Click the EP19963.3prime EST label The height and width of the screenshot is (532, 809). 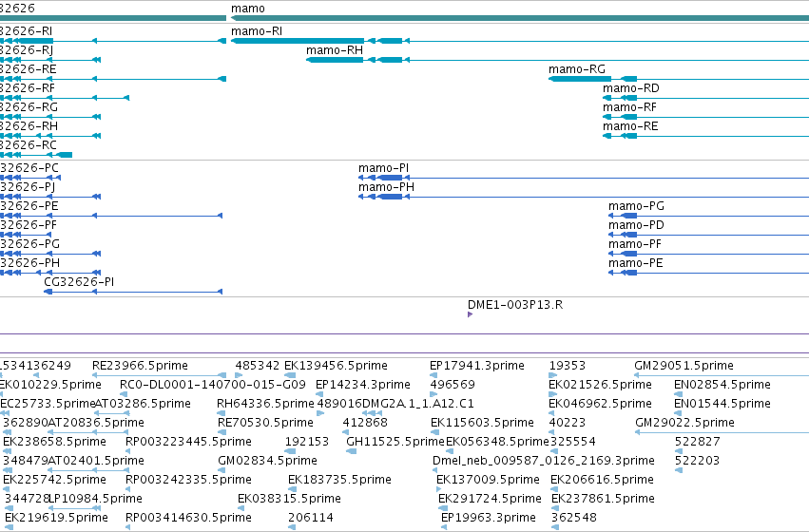pos(489,518)
